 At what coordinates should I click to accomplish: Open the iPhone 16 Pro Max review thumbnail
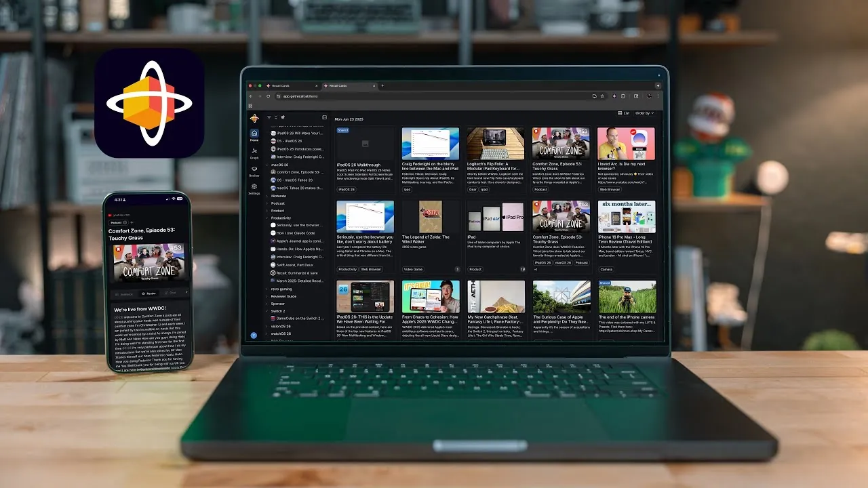[626, 217]
